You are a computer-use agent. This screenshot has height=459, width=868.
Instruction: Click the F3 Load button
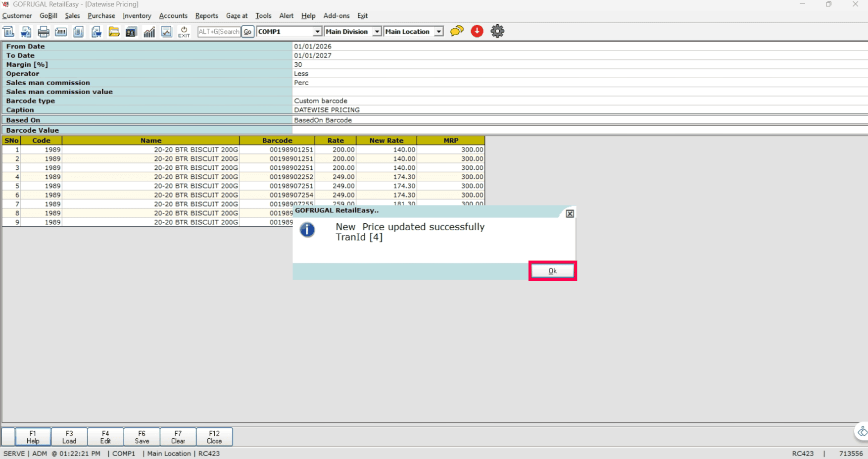69,437
